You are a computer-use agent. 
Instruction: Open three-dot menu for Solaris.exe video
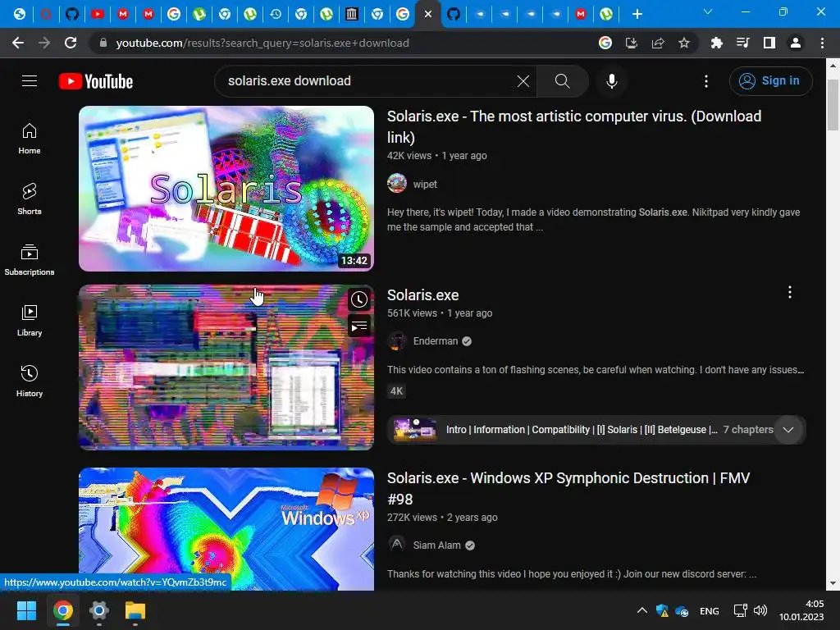pyautogui.click(x=790, y=293)
